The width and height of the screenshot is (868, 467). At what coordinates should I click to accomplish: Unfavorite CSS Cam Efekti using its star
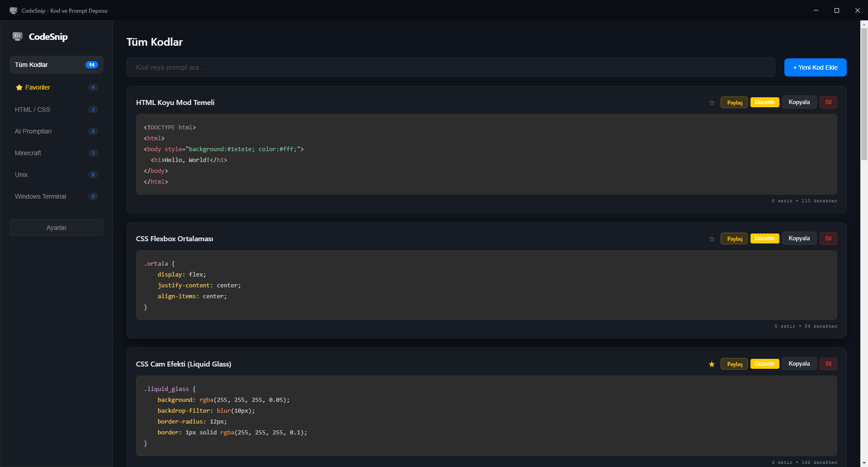point(712,364)
